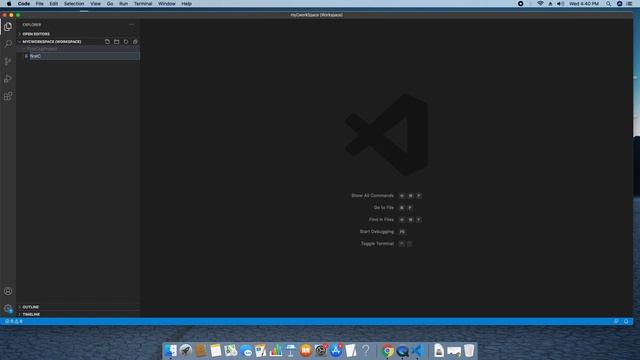
Task: Open Books from the Dock
Action: pos(306,351)
